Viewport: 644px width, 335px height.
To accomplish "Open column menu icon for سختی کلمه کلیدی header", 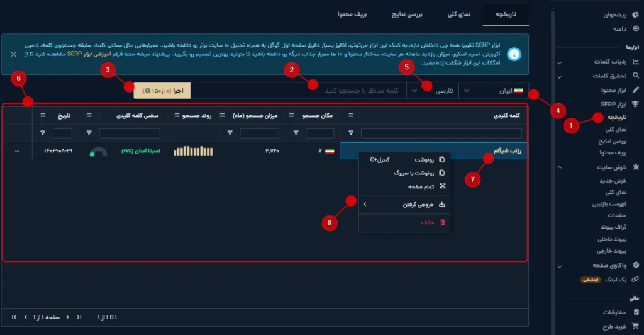I will coord(89,115).
